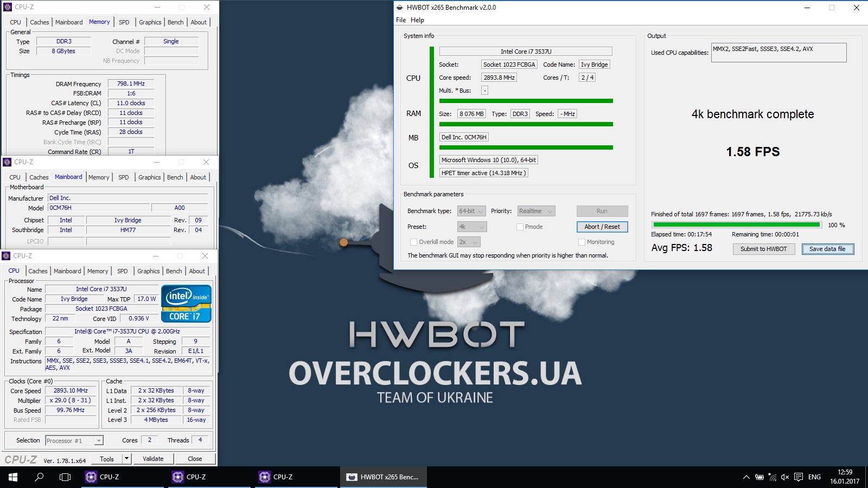Click the CPU-Z Memory window title icon
Screen dimensions: 868x488
click(8, 7)
